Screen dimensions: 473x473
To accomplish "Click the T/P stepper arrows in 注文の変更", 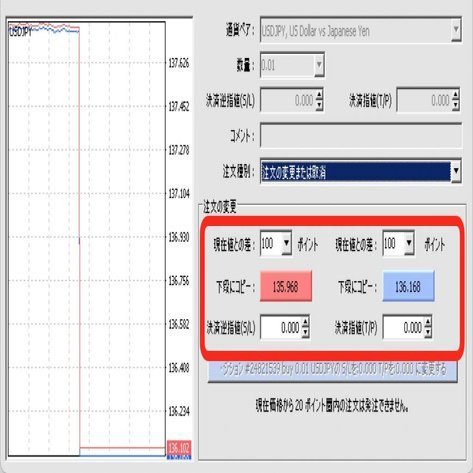I will tap(428, 327).
